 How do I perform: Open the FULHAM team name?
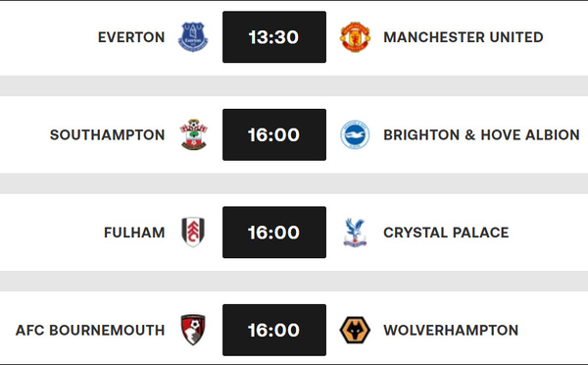pyautogui.click(x=134, y=233)
